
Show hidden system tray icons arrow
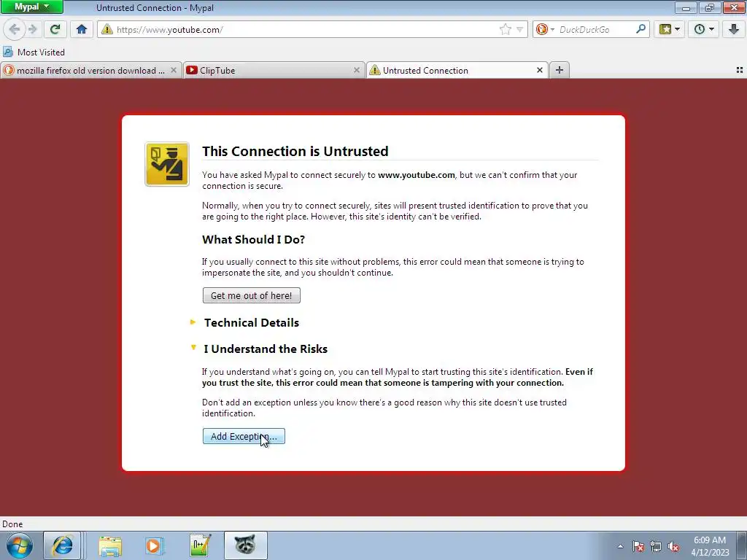pos(620,546)
